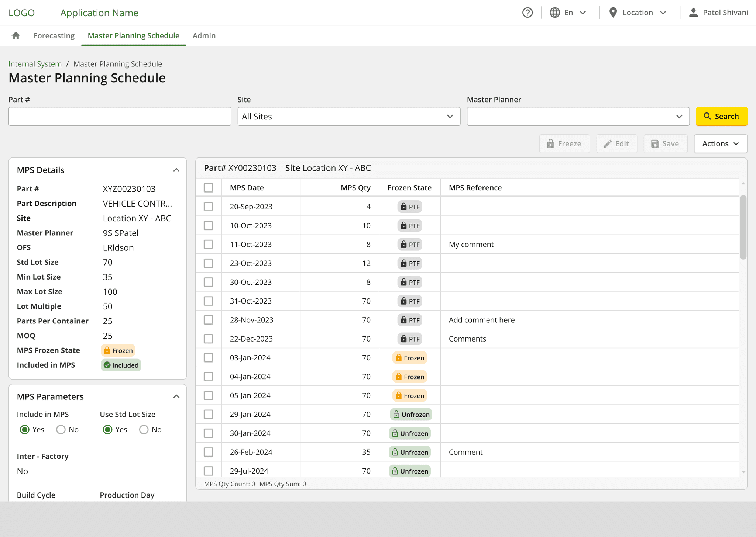Click the location pin icon
The image size is (756, 537).
point(613,13)
